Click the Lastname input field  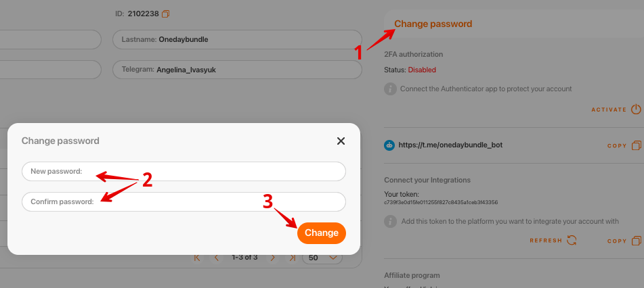click(237, 40)
